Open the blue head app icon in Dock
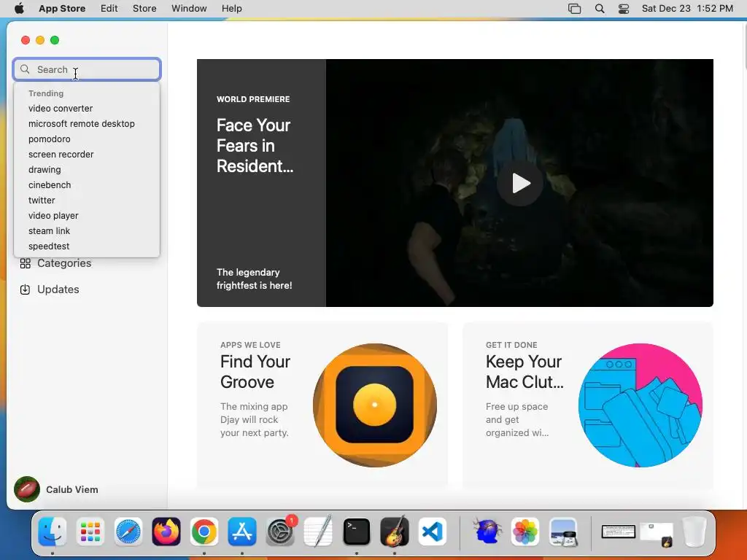 coord(487,532)
